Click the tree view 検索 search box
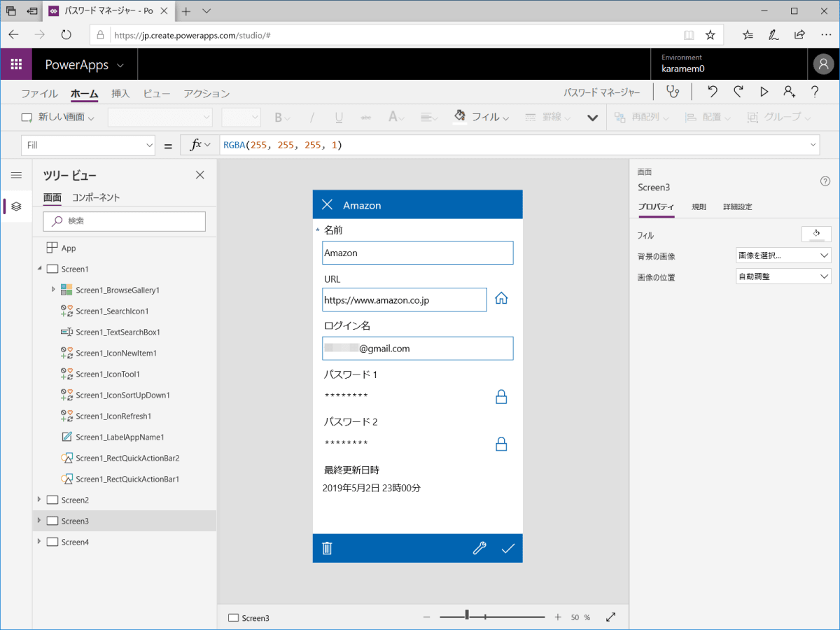This screenshot has height=630, width=840. pyautogui.click(x=125, y=221)
